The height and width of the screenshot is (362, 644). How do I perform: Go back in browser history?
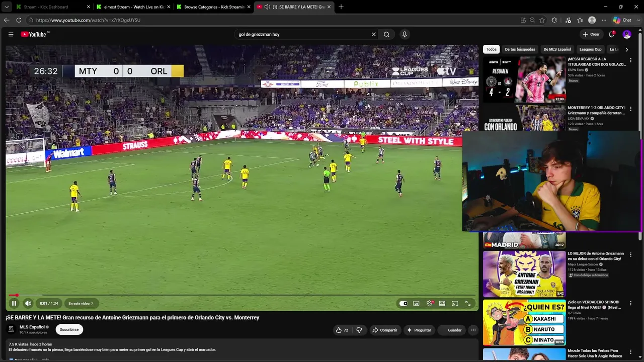pyautogui.click(x=7, y=20)
